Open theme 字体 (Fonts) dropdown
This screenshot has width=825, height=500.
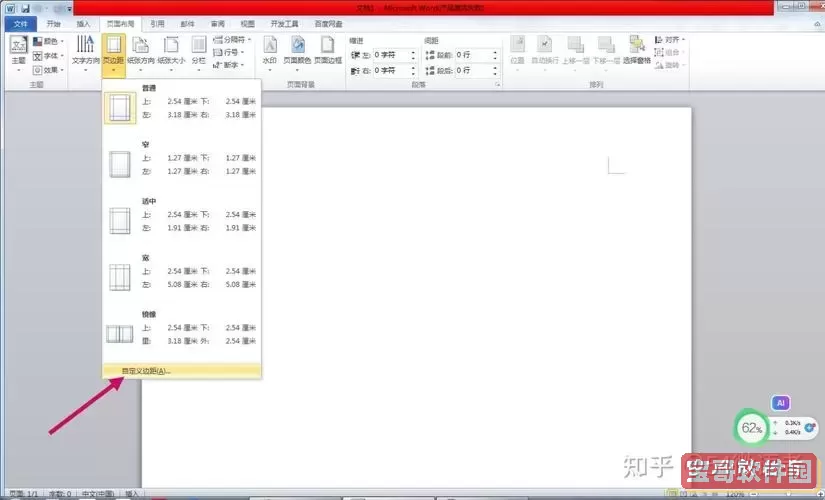[48, 55]
